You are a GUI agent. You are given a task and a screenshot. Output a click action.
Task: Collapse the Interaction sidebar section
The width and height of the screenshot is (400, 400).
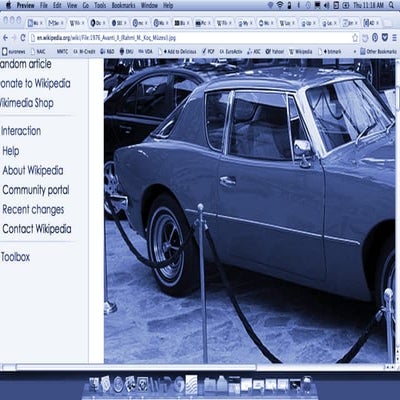click(21, 131)
